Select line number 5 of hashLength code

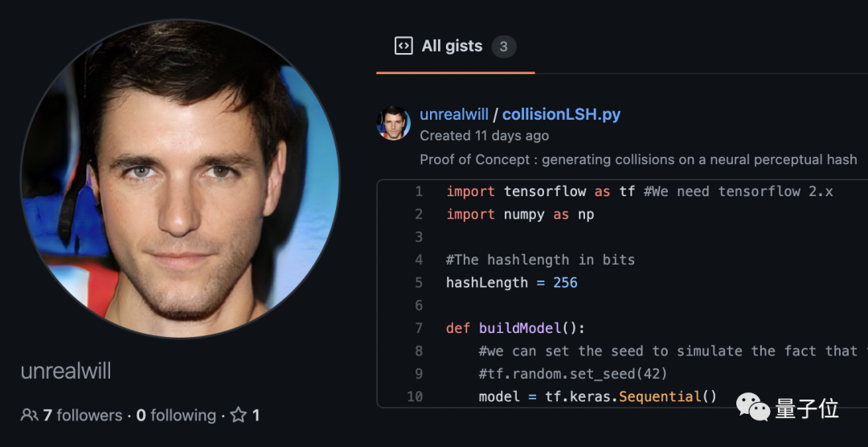419,283
